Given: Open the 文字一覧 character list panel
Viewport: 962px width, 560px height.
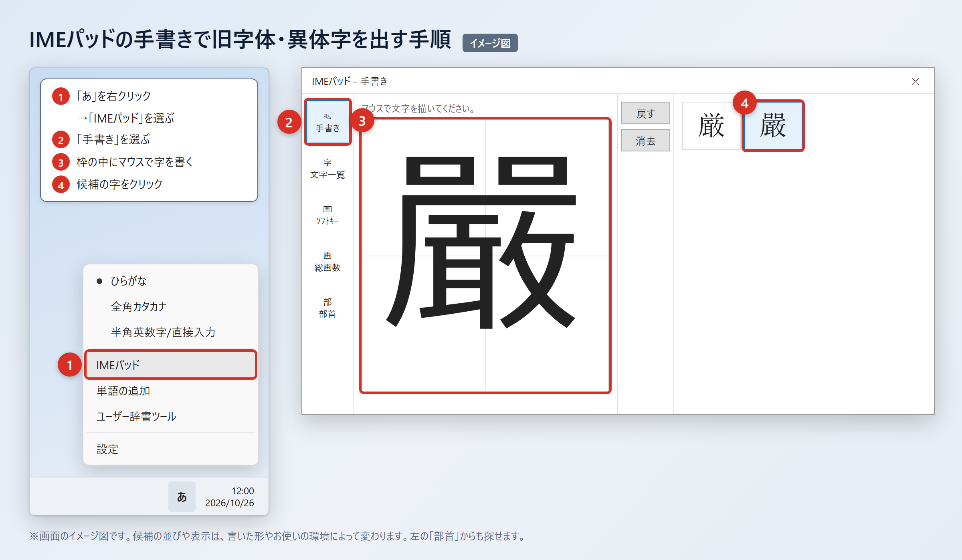Looking at the screenshot, I should click(x=327, y=169).
